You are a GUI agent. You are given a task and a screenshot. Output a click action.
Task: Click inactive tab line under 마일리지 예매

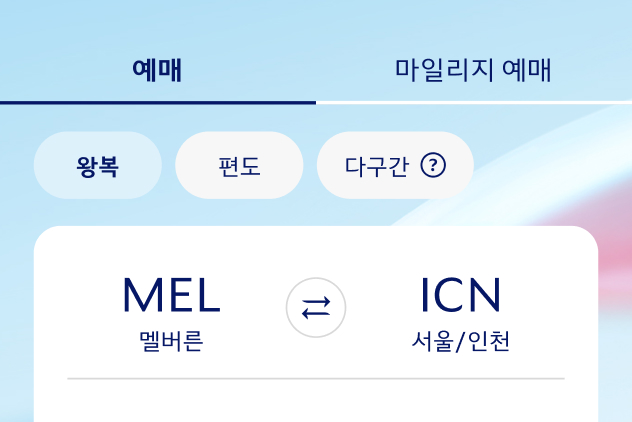point(474,103)
